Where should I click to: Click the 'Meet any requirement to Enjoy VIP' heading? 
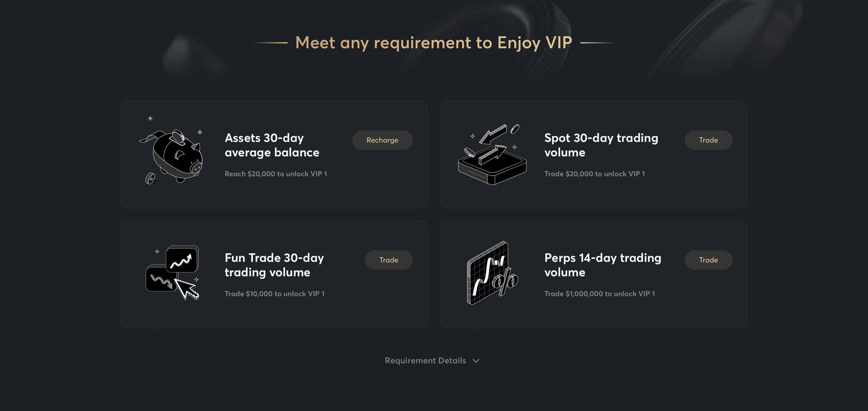pyautogui.click(x=434, y=43)
